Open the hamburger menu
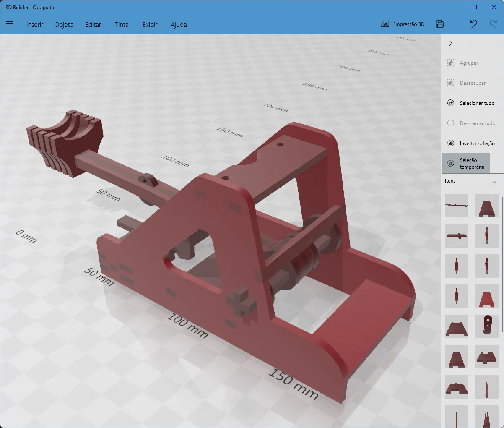 click(10, 24)
